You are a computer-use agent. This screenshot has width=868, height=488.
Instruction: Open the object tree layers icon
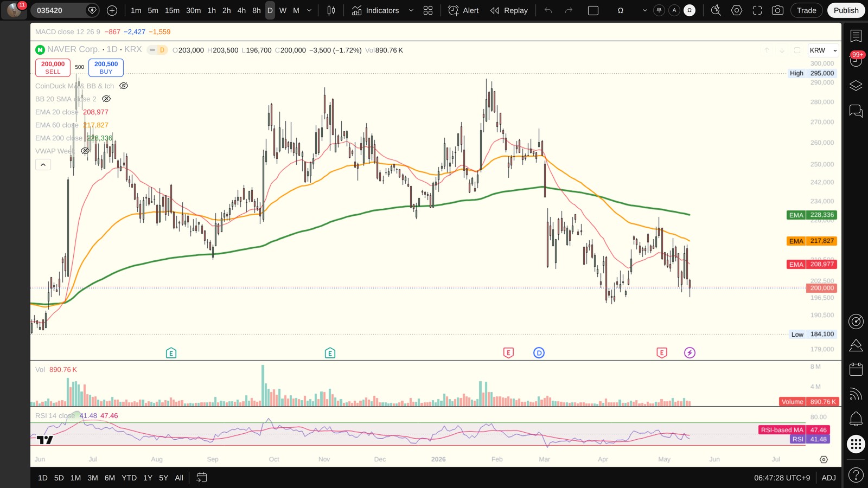tap(856, 86)
